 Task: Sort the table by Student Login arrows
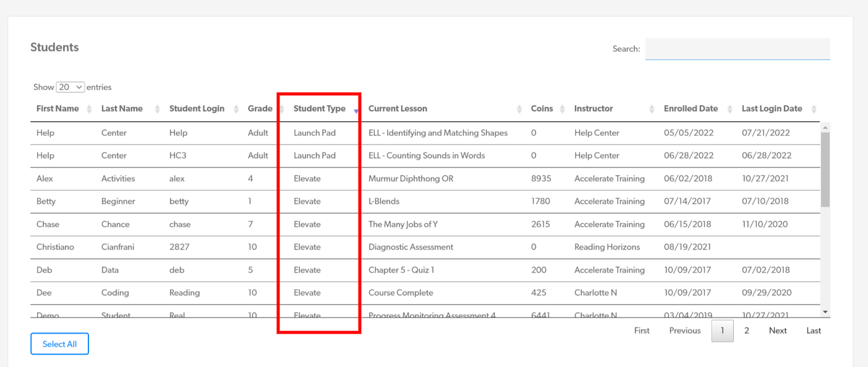[x=236, y=109]
